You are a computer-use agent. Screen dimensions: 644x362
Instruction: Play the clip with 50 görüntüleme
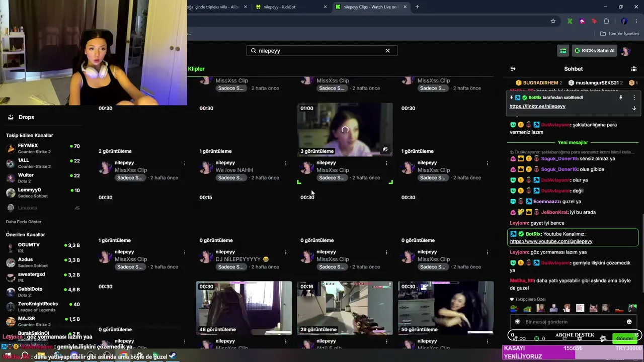point(446,308)
